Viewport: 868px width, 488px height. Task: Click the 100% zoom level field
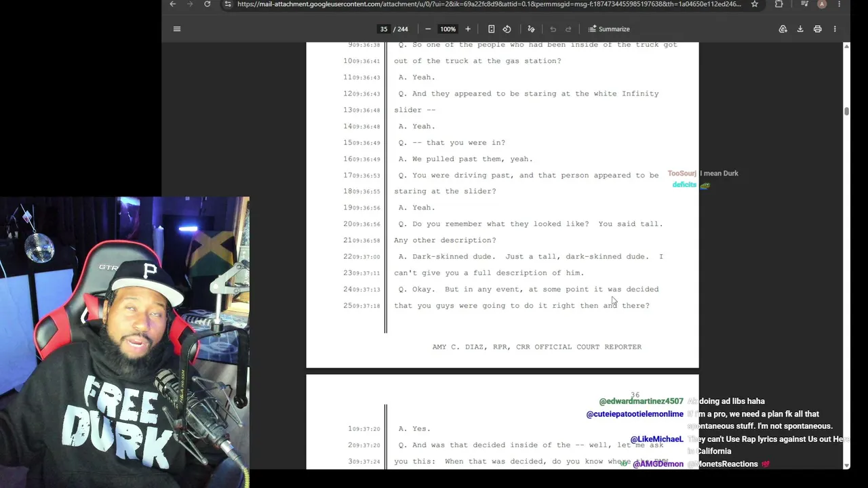[x=448, y=29]
